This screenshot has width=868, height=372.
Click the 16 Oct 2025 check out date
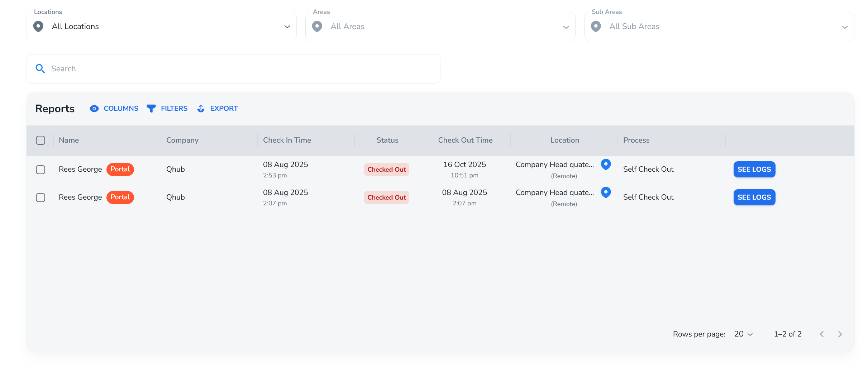pyautogui.click(x=465, y=164)
